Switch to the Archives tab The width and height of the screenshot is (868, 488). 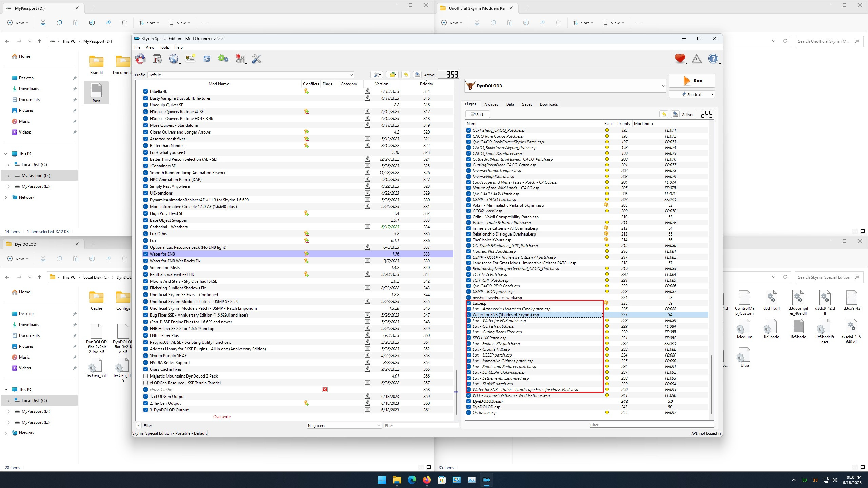tap(491, 104)
